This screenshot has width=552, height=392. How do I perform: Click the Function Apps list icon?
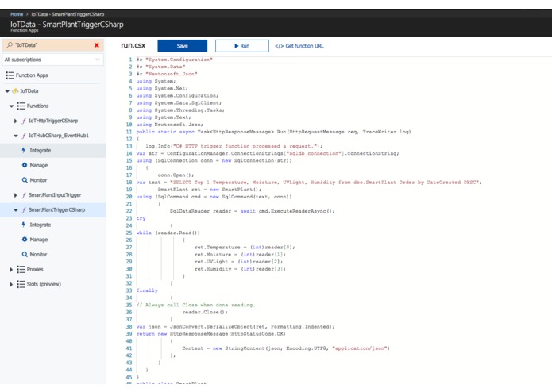(x=10, y=75)
